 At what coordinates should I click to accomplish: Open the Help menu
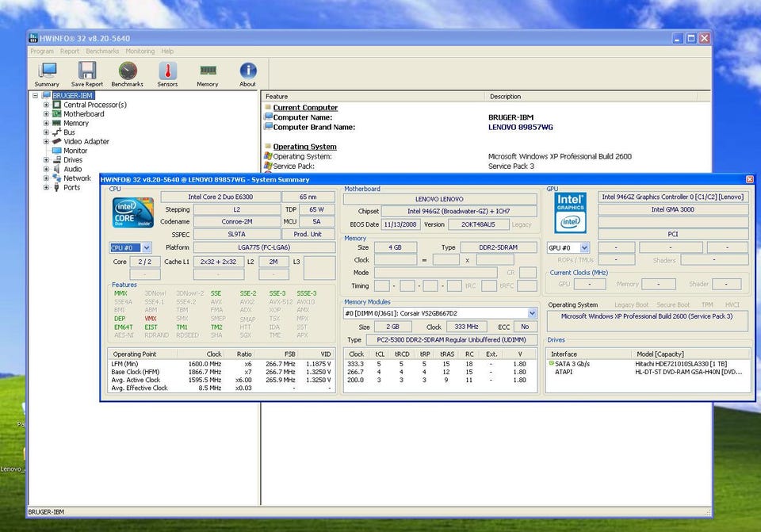[x=167, y=51]
